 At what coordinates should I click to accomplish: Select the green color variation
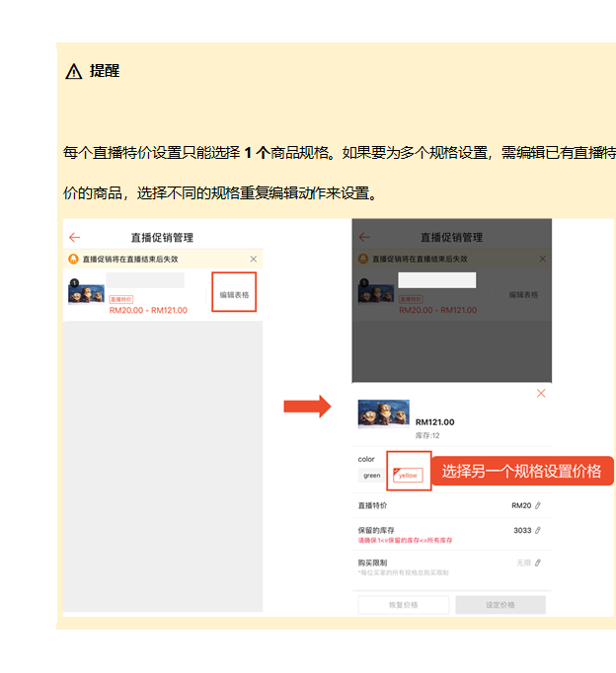(372, 476)
